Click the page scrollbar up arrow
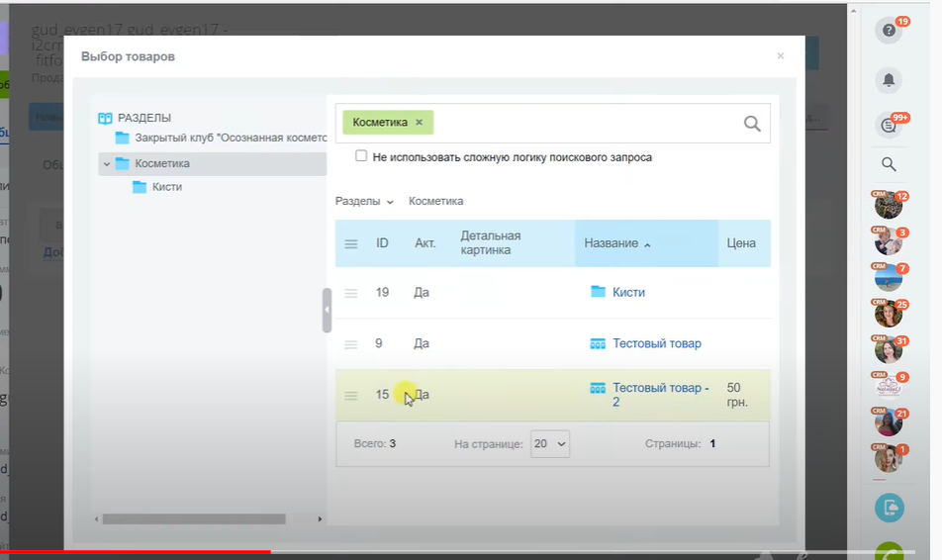 853,11
